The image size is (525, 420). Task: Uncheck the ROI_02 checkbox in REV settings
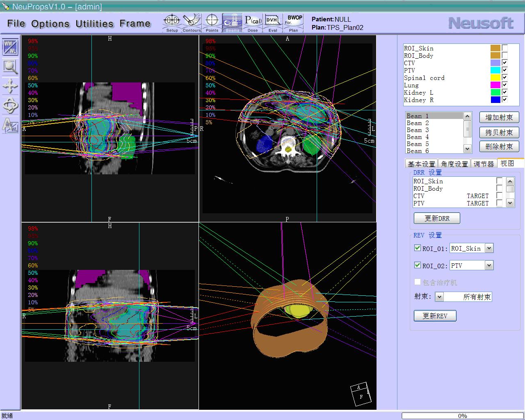418,265
